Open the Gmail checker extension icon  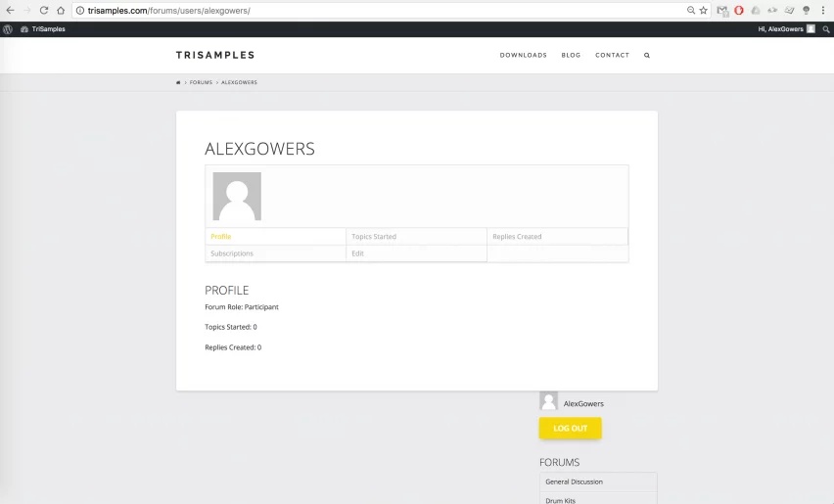coord(722,10)
